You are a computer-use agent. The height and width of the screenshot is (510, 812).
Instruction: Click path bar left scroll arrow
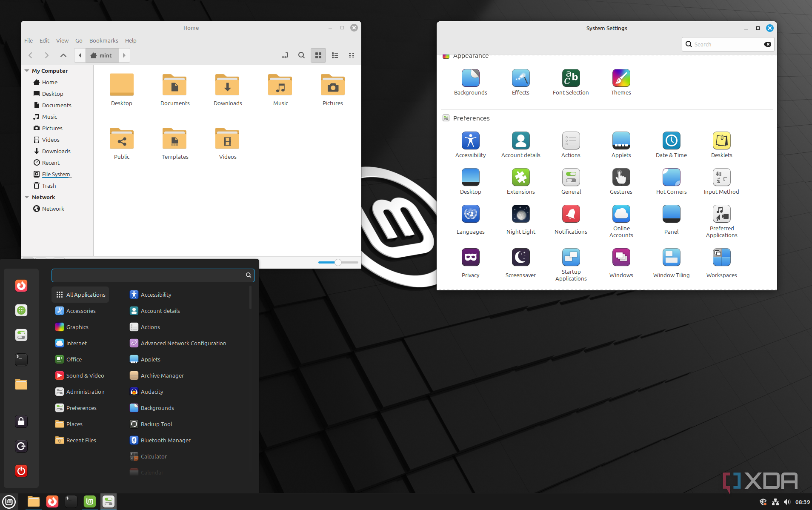pos(80,55)
